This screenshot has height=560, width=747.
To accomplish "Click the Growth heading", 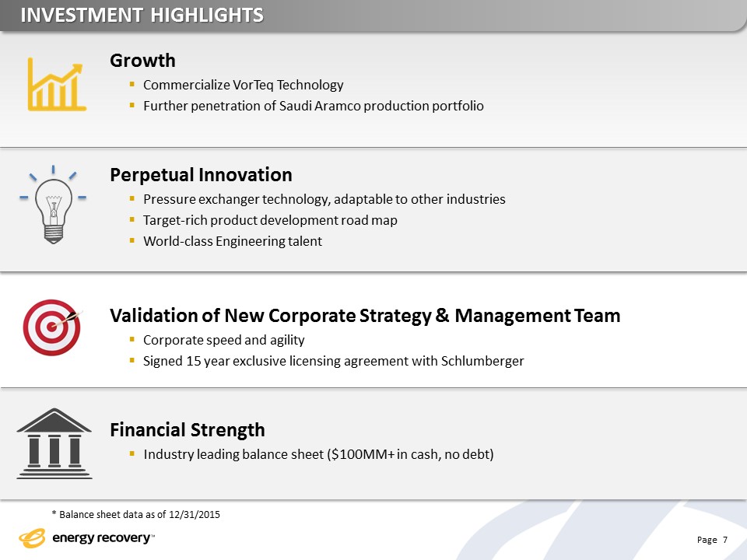I will coord(143,60).
